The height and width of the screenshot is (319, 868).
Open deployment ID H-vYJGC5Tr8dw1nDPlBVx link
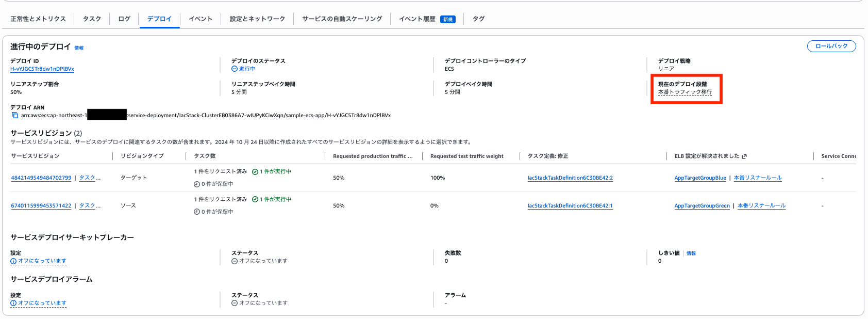[x=42, y=69]
